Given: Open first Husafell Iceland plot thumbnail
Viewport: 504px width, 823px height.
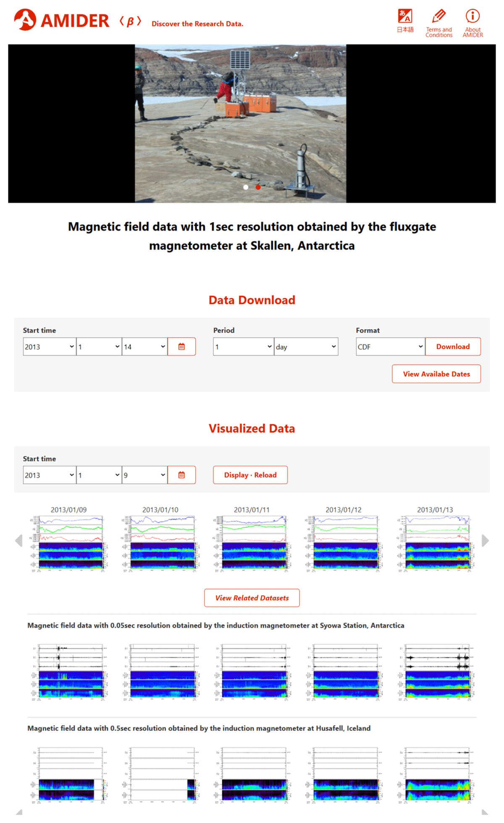Looking at the screenshot, I should click(69, 775).
